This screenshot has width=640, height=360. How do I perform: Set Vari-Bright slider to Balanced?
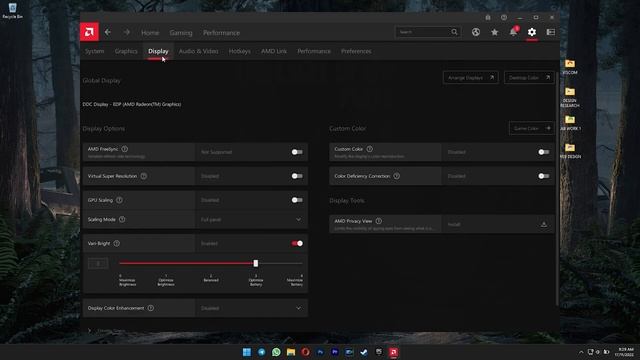[211, 263]
